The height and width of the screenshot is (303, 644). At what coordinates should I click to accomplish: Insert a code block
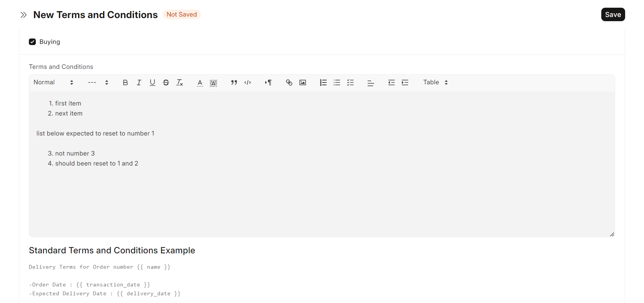248,82
